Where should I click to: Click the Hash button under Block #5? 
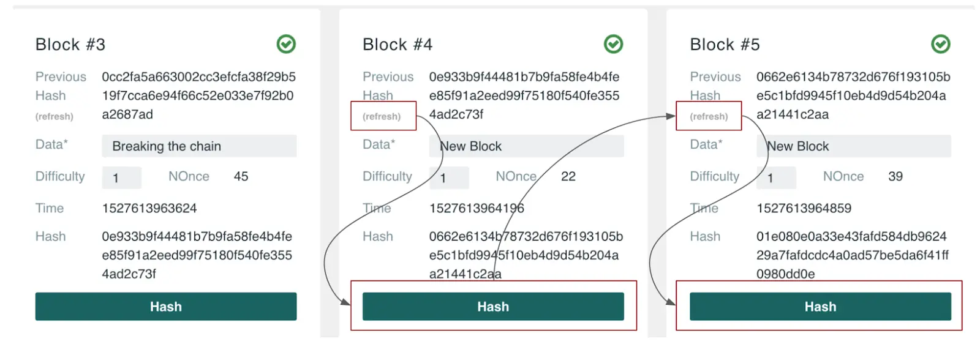point(820,307)
